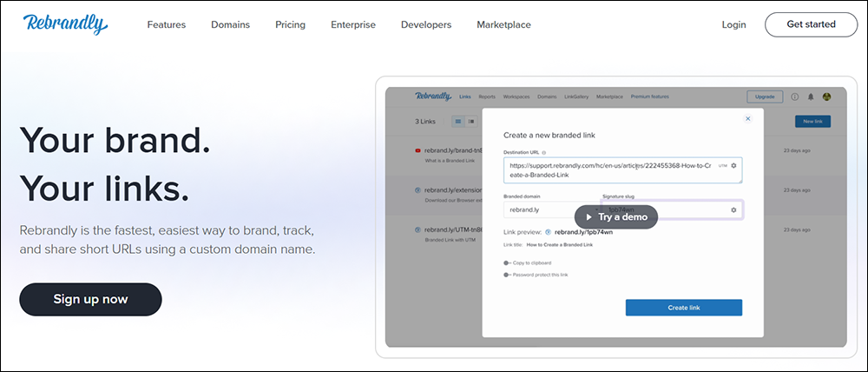Click Premium features in the demo preview

pos(650,96)
